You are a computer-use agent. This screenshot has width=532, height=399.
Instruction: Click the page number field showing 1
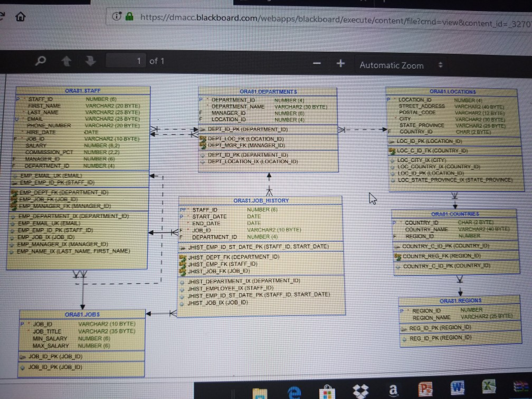point(126,61)
